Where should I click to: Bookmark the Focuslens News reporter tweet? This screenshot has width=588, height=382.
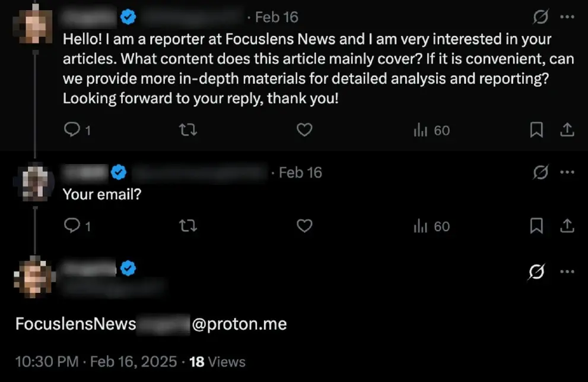coord(536,130)
